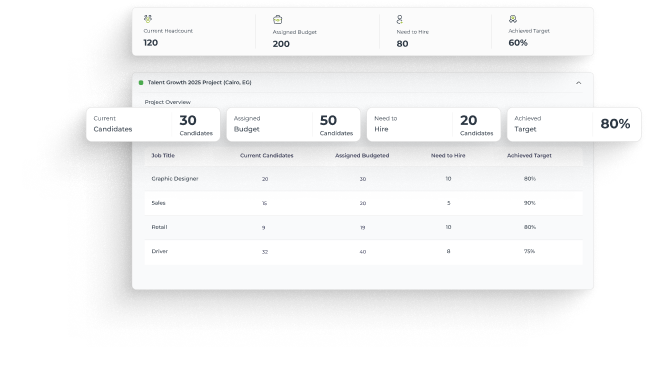
Task: Click the top Assigned Budget value 200
Action: [x=281, y=44]
